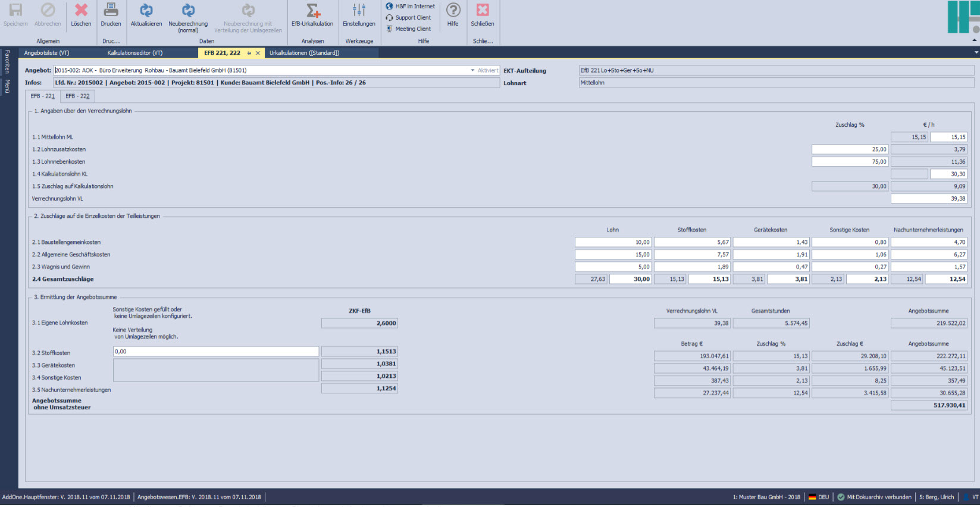This screenshot has width=980, height=507.
Task: Launch H&F im Internet
Action: (x=414, y=7)
